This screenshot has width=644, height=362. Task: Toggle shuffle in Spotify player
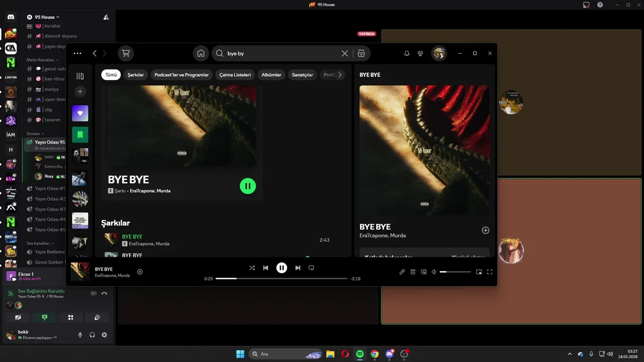[x=252, y=268]
